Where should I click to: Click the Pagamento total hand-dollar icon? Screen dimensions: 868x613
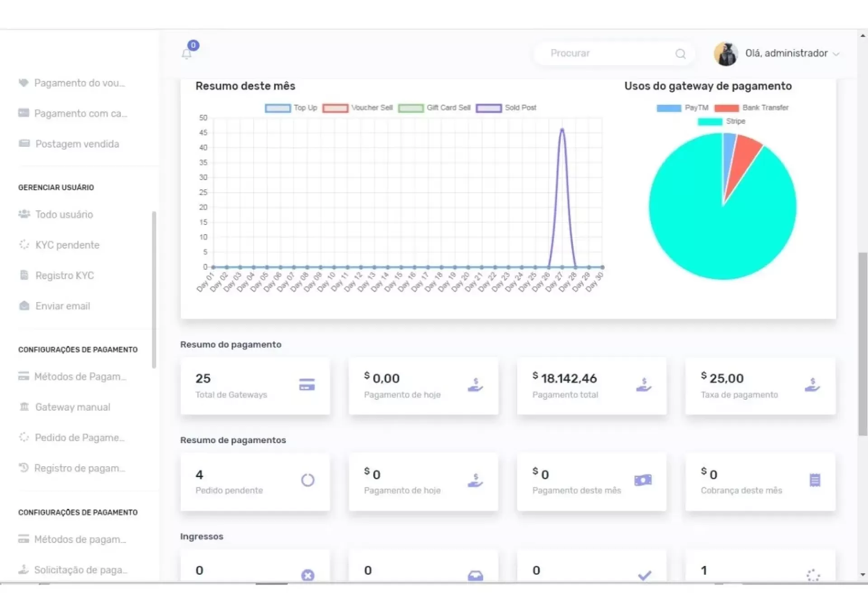[644, 385]
